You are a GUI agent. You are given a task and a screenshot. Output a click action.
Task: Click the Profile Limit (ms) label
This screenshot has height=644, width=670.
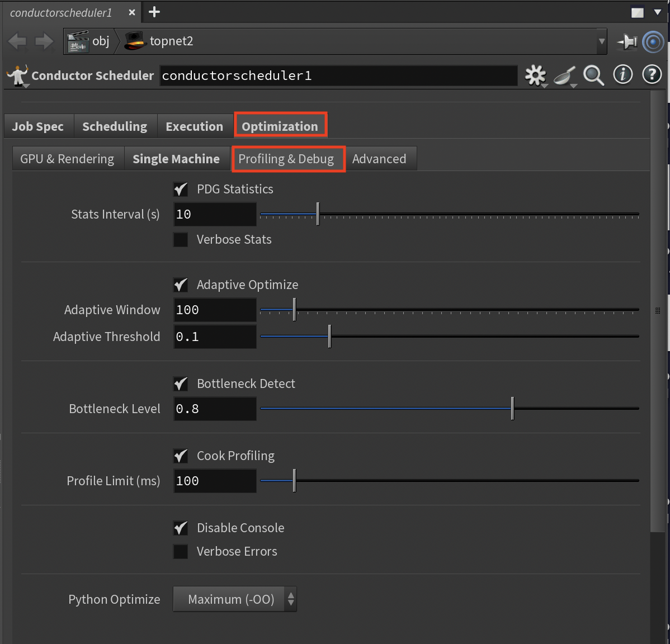[x=114, y=481]
